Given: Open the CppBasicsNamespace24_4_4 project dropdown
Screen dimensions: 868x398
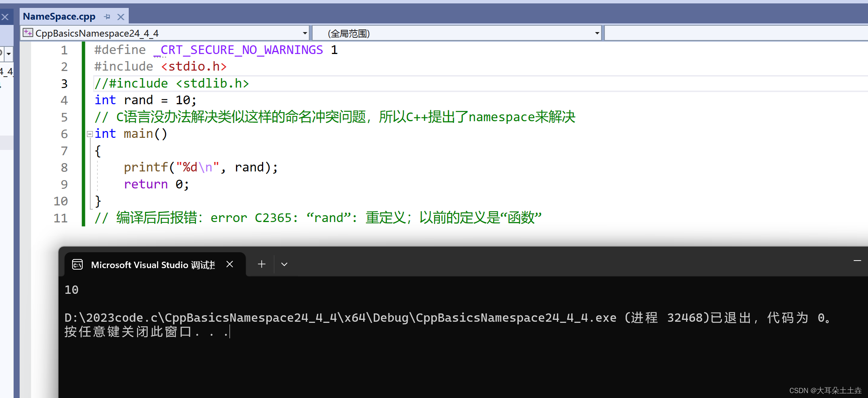Looking at the screenshot, I should tap(305, 33).
